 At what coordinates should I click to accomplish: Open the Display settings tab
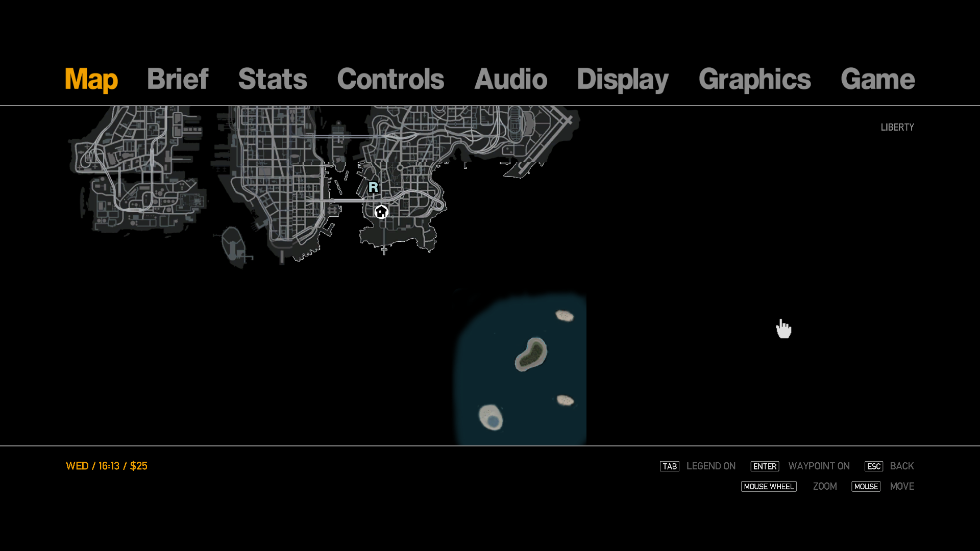tap(622, 79)
